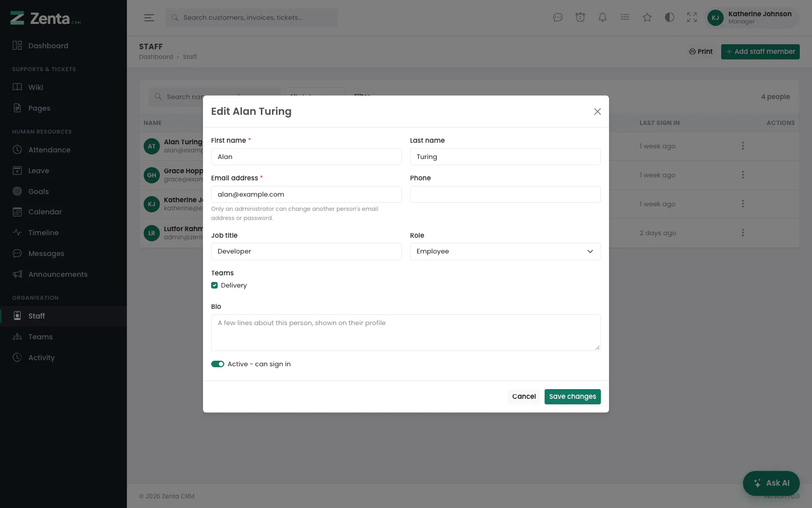812x508 pixels.
Task: Open actions menu for Grace Hopper row
Action: click(742, 175)
